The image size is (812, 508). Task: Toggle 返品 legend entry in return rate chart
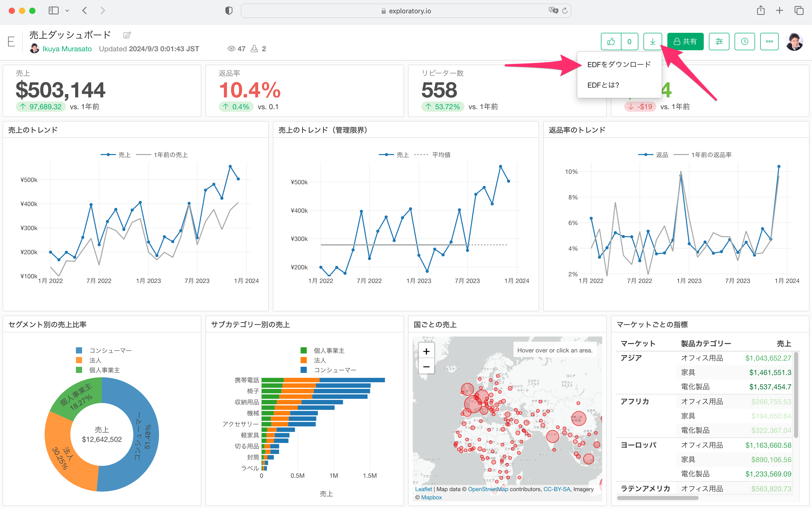click(x=653, y=155)
